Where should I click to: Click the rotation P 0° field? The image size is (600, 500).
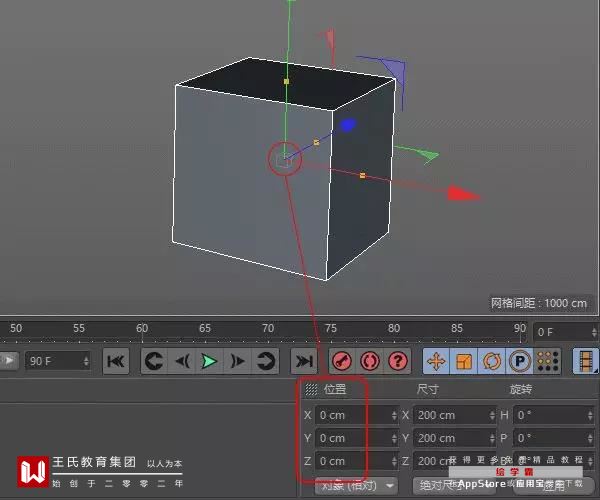554,438
